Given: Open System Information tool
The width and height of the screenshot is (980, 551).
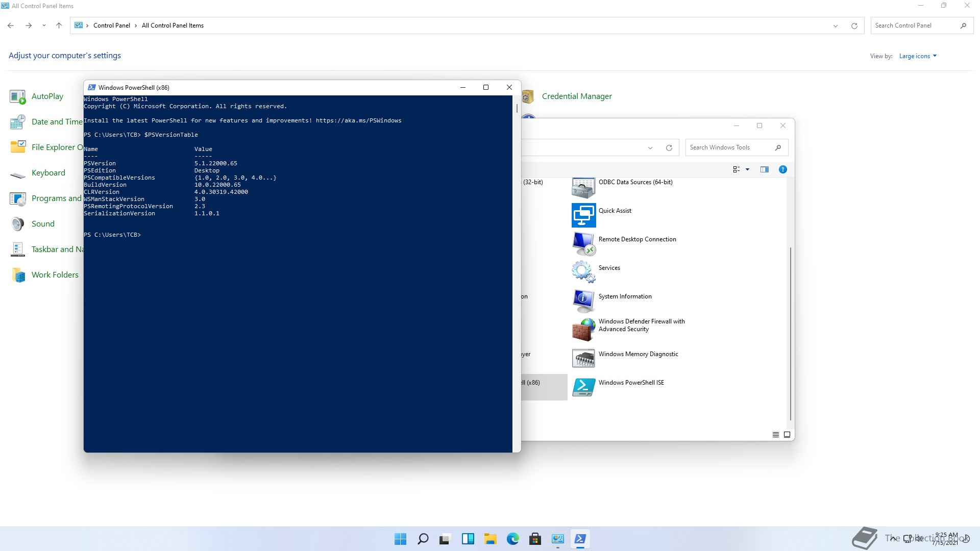Looking at the screenshot, I should coord(612,301).
